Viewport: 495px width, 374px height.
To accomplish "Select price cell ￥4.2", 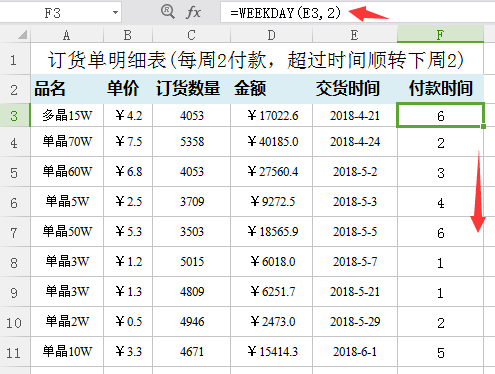I will pyautogui.click(x=128, y=115).
